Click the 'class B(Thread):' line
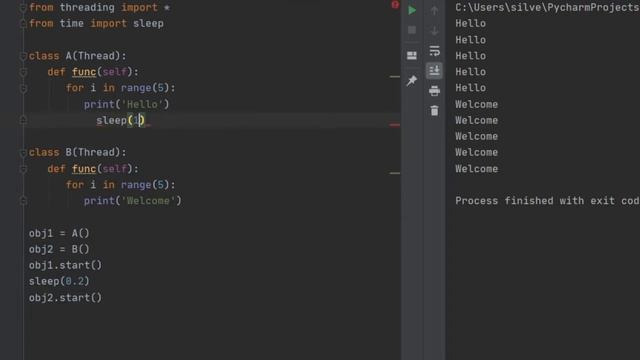The width and height of the screenshot is (640, 360). pos(78,152)
